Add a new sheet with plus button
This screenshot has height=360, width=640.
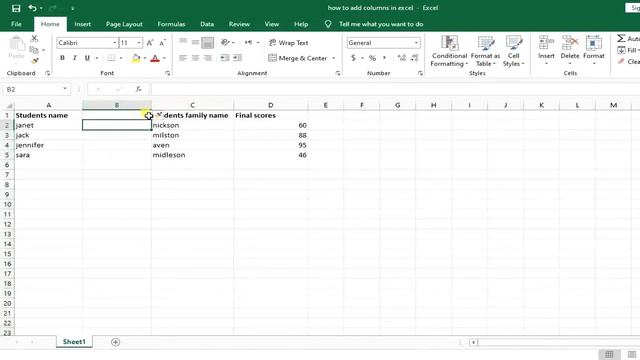click(116, 342)
